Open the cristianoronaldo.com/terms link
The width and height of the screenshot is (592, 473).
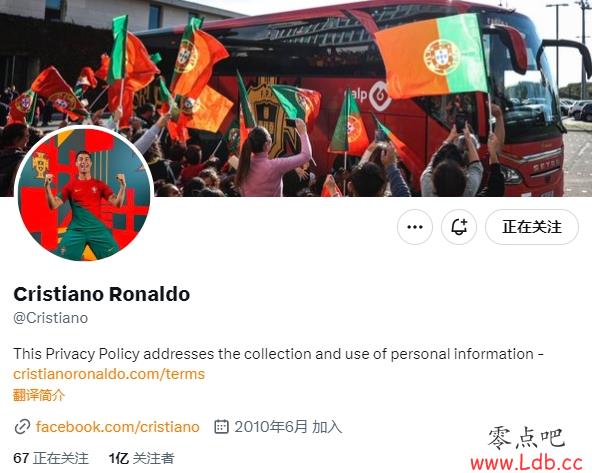(109, 374)
